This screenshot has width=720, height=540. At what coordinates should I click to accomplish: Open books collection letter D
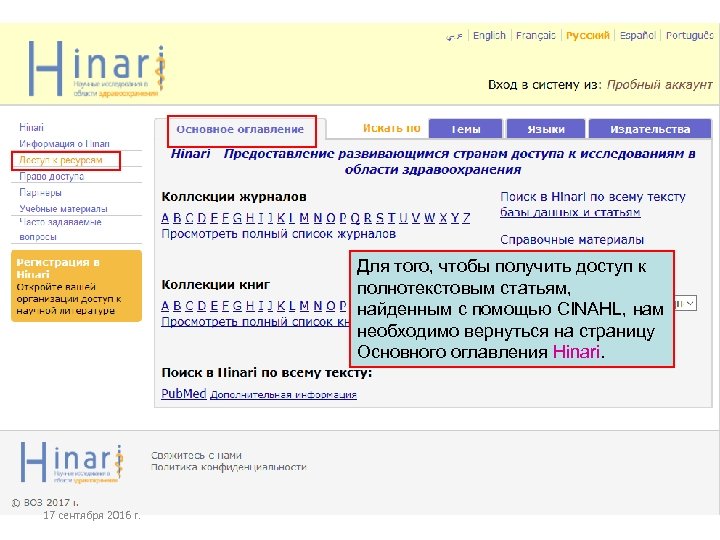[202, 306]
